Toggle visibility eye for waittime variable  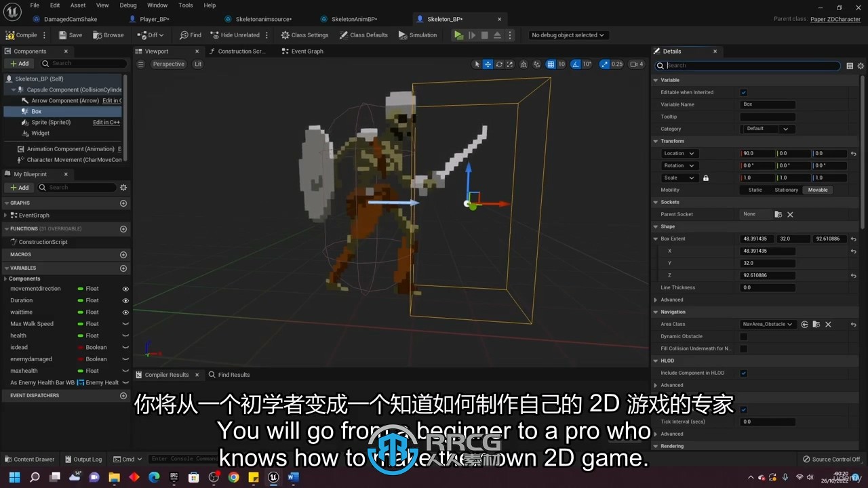[x=125, y=312]
